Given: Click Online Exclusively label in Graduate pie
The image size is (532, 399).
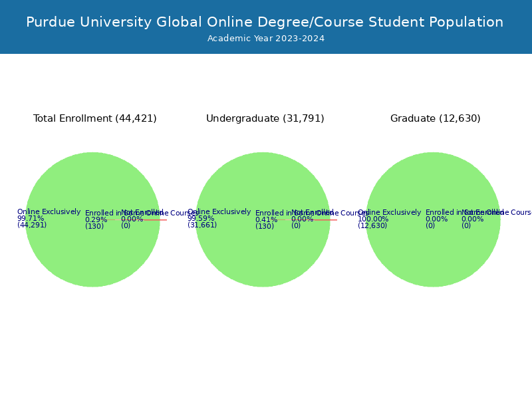Looking at the screenshot, I should 389,213.
